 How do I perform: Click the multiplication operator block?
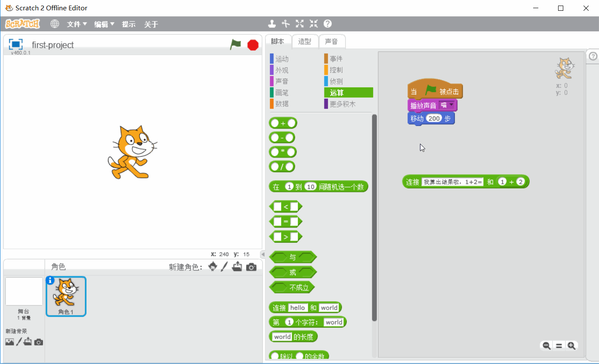(283, 152)
